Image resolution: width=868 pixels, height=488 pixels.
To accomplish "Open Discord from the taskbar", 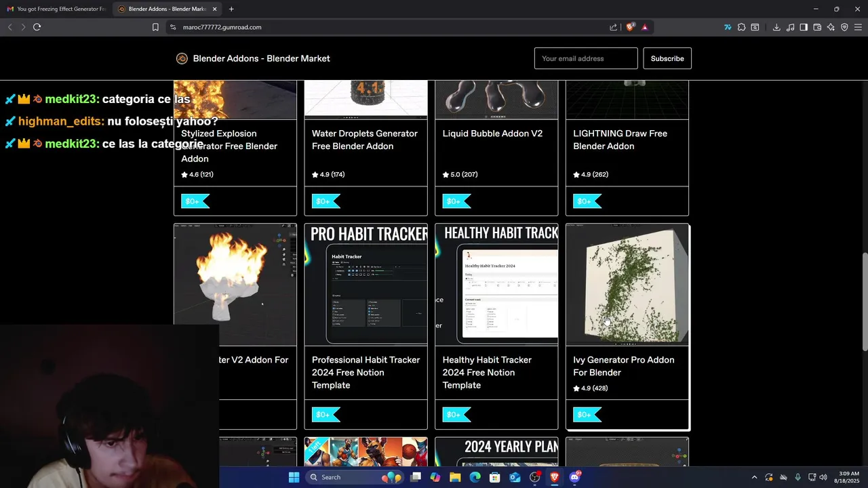I will click(574, 477).
